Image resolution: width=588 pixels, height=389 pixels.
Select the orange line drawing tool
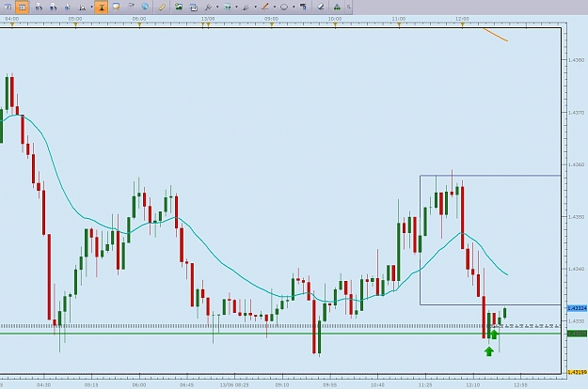pyautogui.click(x=265, y=7)
